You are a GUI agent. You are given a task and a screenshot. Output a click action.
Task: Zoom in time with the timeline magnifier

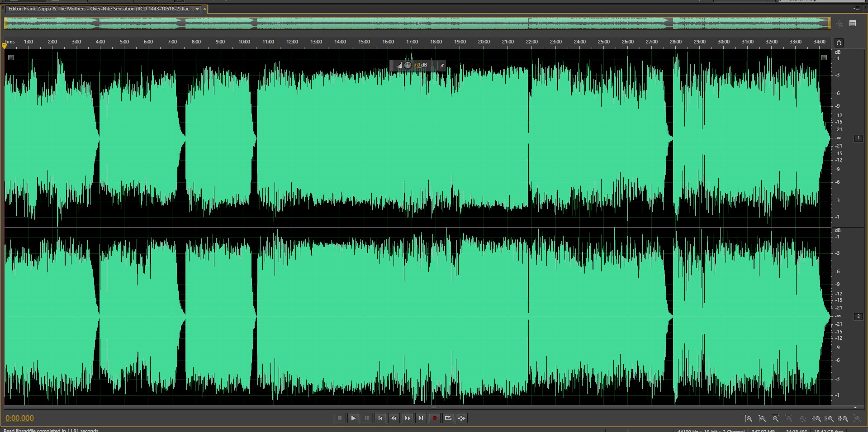(775, 419)
